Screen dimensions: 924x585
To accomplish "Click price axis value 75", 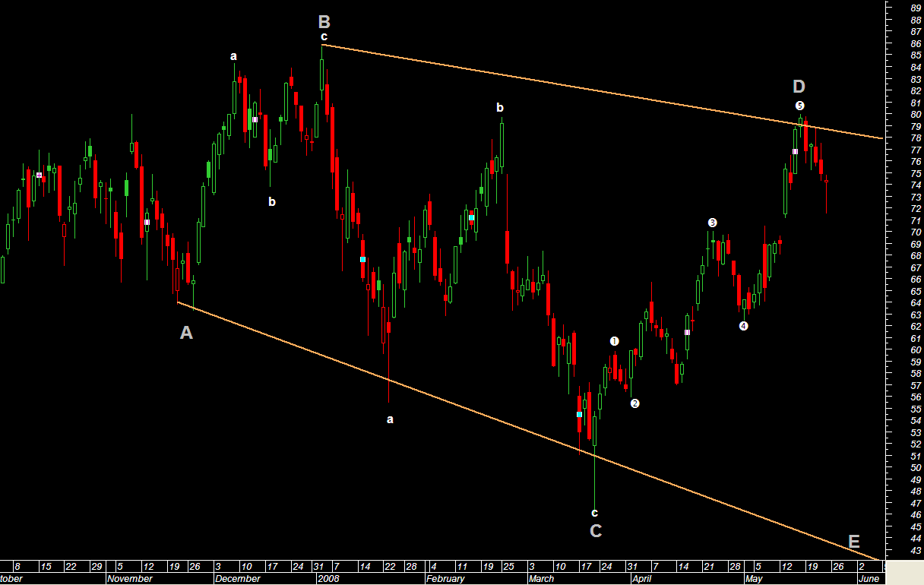I will click(x=916, y=173).
